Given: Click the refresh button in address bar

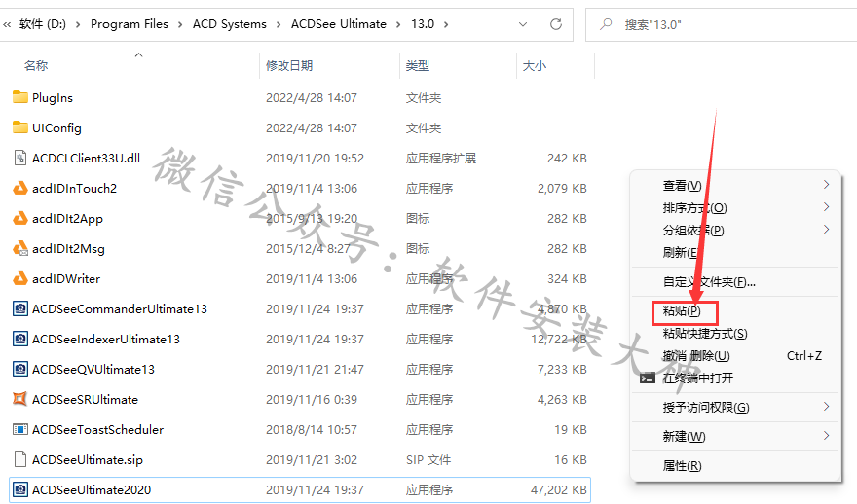Looking at the screenshot, I should [x=556, y=24].
